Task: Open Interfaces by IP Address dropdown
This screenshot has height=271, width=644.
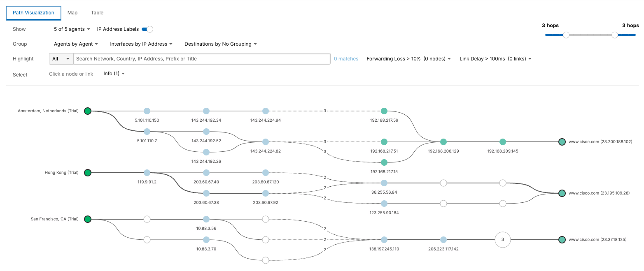Action: (141, 44)
